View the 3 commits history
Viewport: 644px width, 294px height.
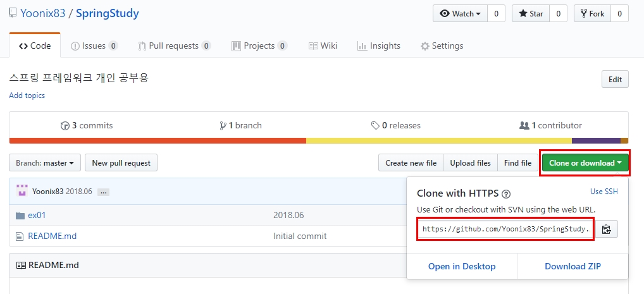point(87,125)
